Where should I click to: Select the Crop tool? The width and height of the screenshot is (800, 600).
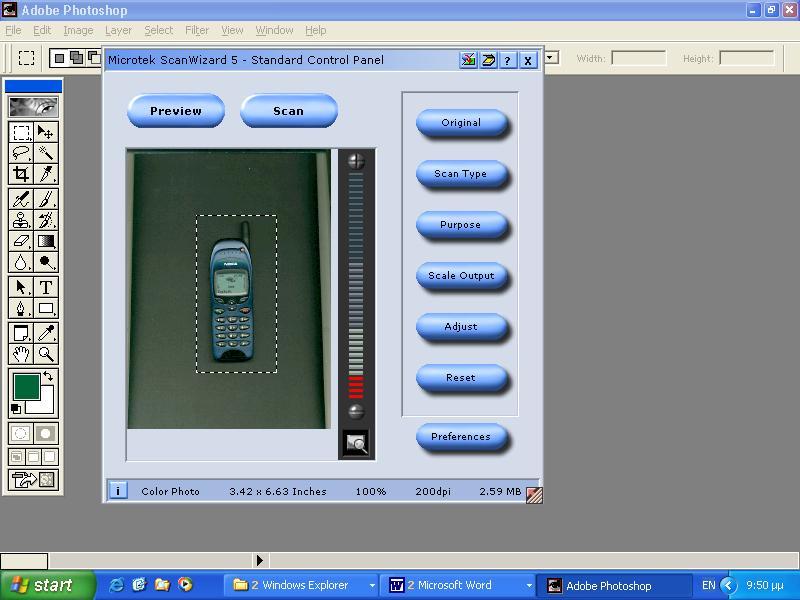[x=21, y=174]
